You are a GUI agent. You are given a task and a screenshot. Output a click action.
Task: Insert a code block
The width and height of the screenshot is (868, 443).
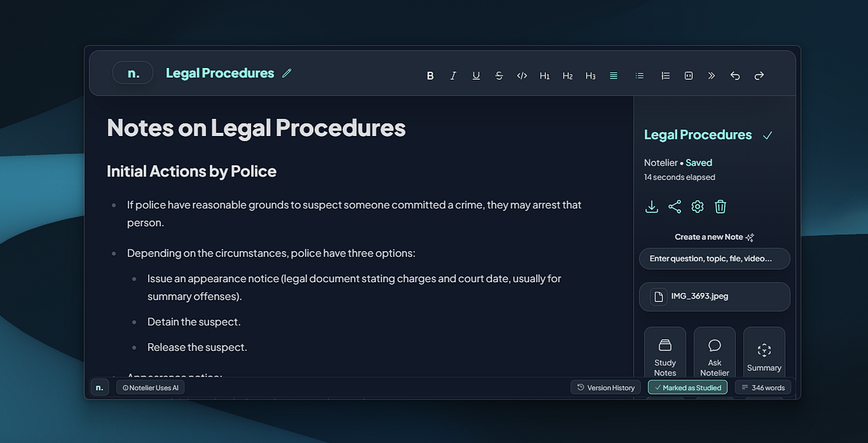pos(688,76)
